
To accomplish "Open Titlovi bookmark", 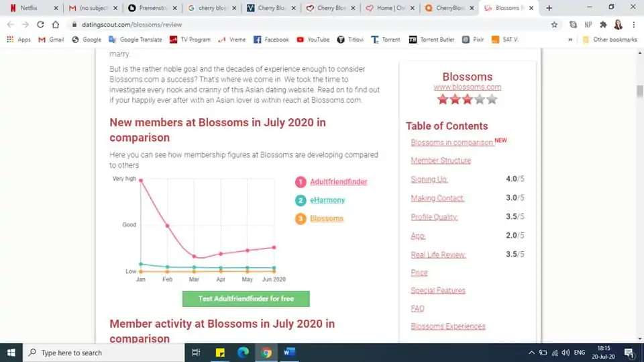I will 350,40.
